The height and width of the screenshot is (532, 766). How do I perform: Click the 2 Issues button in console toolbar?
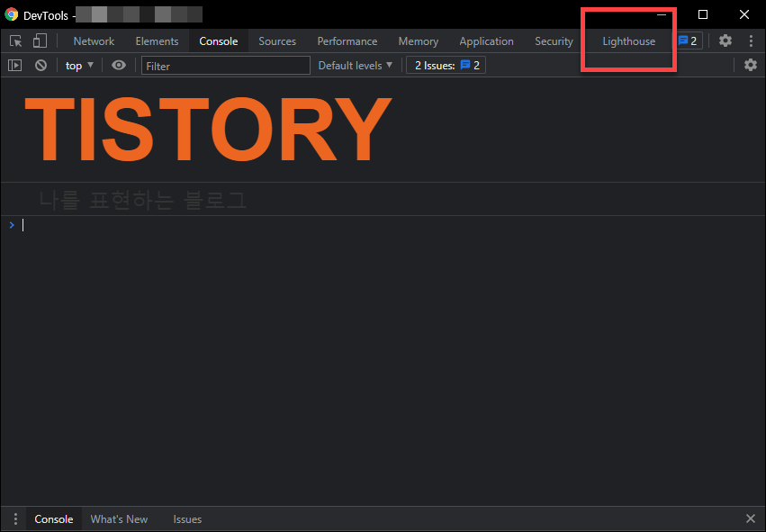coord(446,66)
